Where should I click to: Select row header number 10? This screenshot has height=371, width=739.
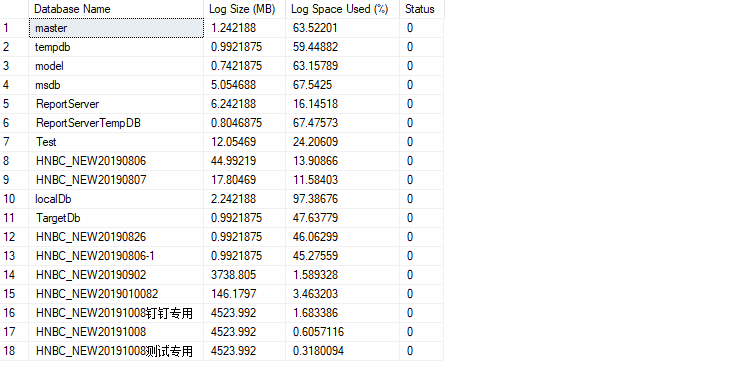14,199
